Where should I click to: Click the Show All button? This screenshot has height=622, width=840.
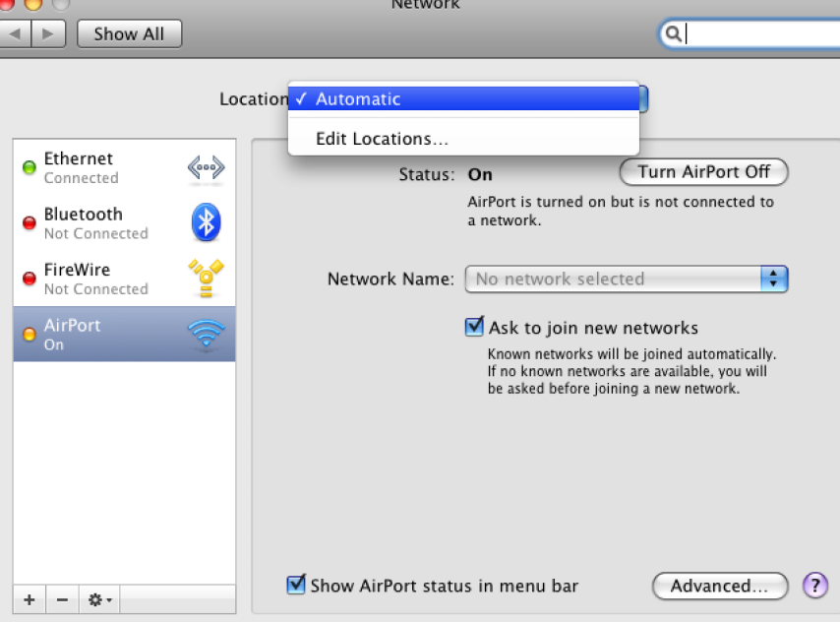coord(129,33)
